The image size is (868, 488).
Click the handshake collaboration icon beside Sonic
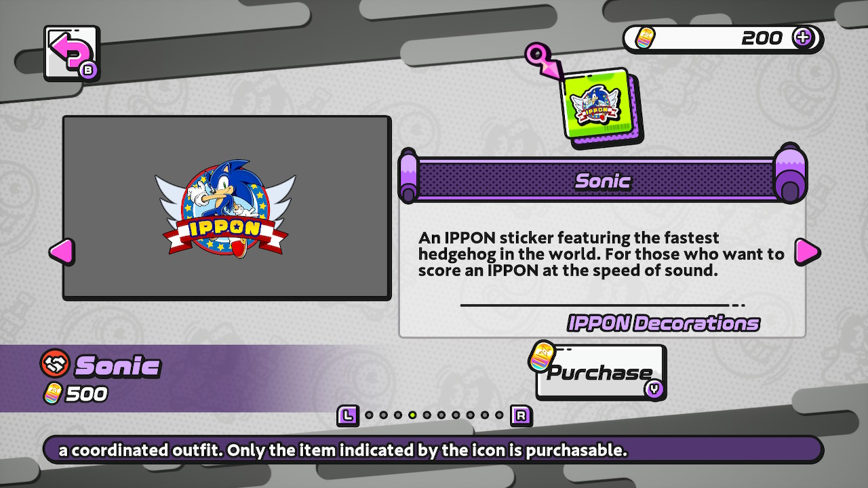click(55, 365)
